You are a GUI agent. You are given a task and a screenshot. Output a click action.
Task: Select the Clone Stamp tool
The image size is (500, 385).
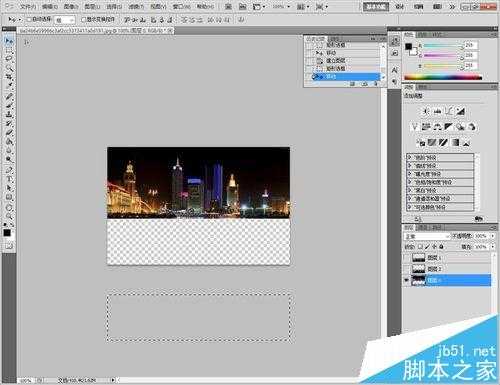click(9, 115)
